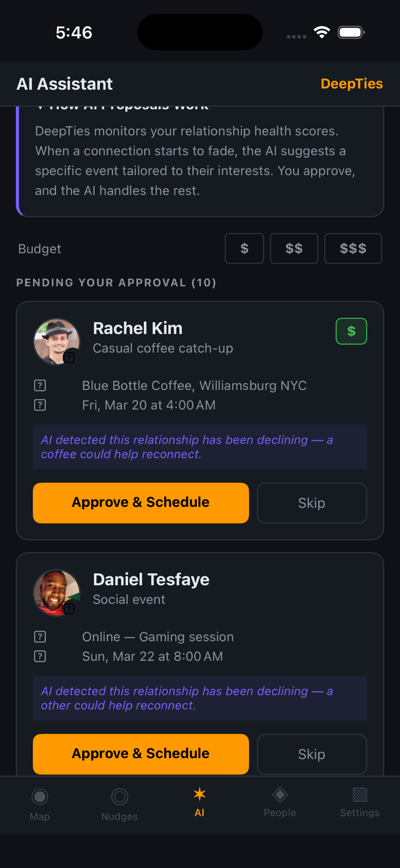This screenshot has height=868, width=400.
Task: Approve & Schedule Rachel Kim's coffee catch-up
Action: tap(141, 503)
